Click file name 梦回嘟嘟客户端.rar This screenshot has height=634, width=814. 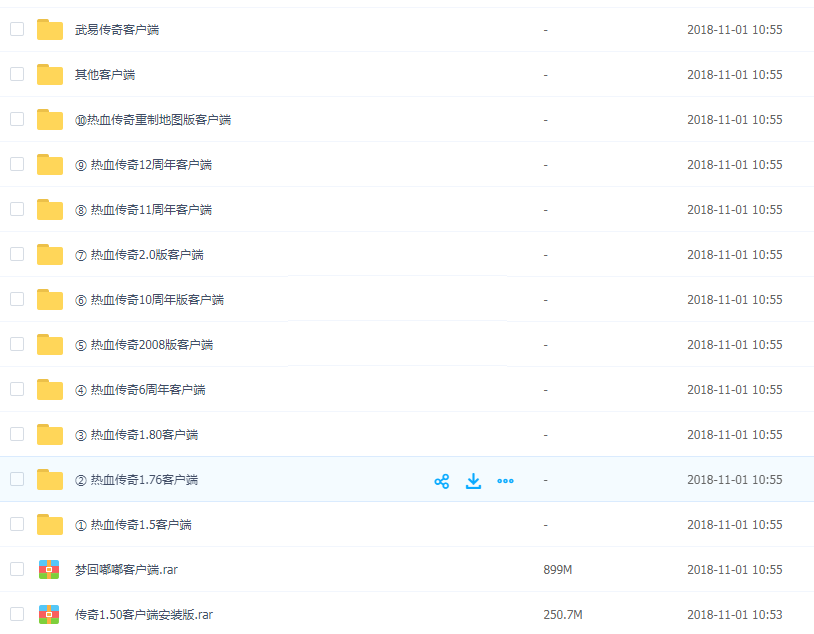[126, 570]
